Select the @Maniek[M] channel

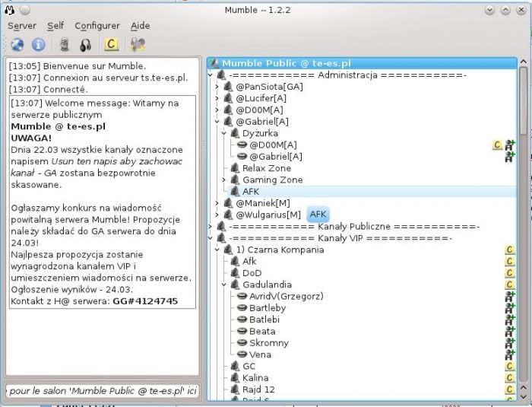(x=263, y=203)
